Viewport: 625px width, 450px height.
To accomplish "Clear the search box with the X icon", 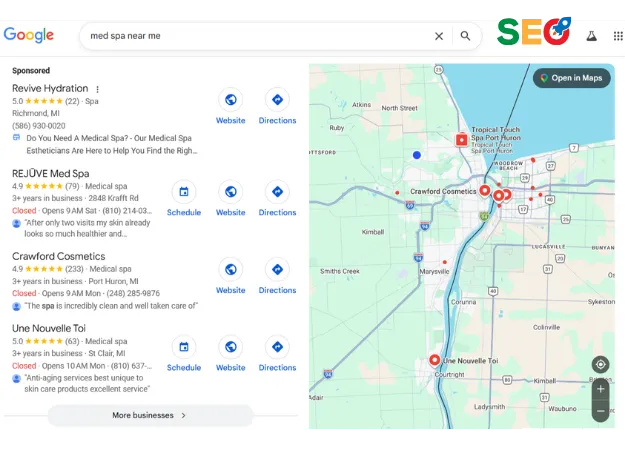I will click(x=439, y=36).
